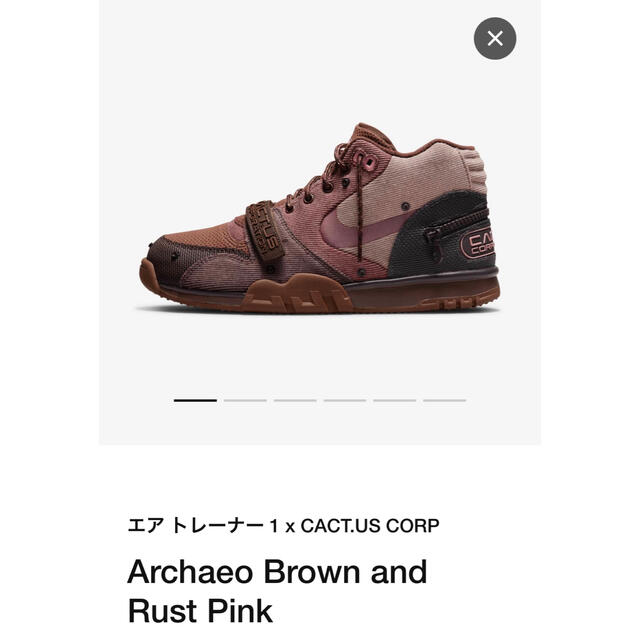Jump to the second carousel image indicator
640x640 pixels.
point(245,400)
